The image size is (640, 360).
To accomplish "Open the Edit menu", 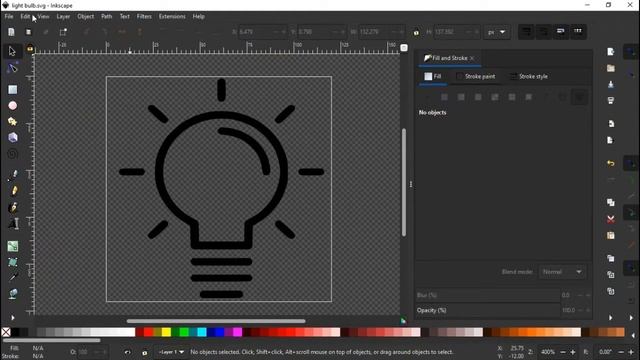I will point(25,17).
